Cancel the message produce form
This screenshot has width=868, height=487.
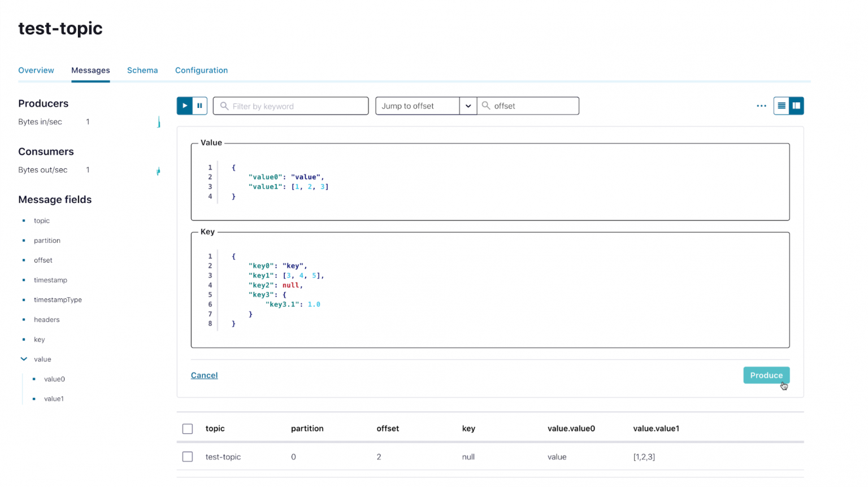(x=204, y=375)
